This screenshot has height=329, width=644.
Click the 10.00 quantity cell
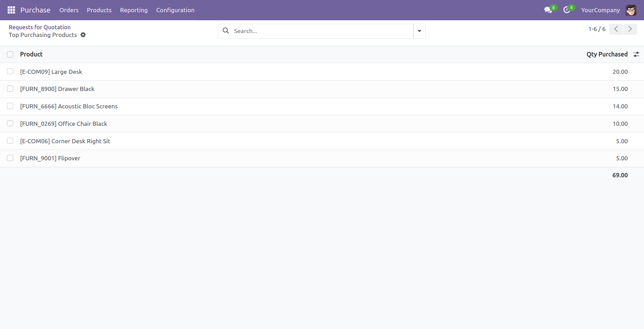click(x=620, y=124)
